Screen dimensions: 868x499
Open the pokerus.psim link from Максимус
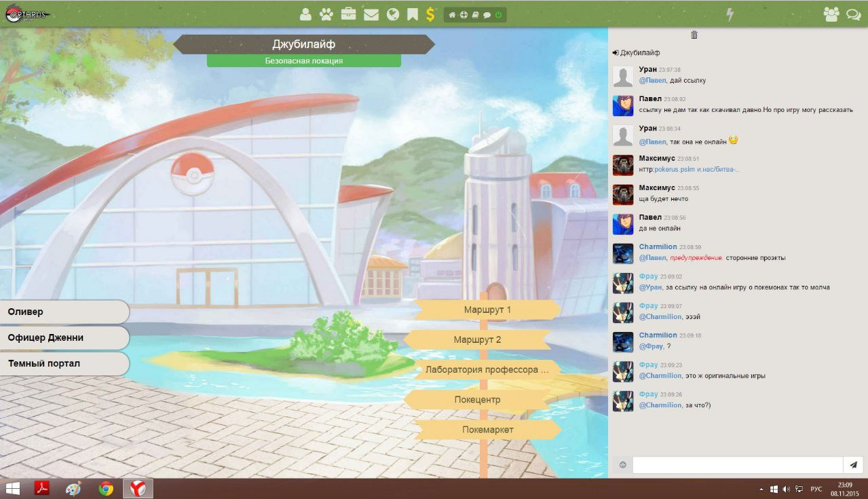[697, 169]
